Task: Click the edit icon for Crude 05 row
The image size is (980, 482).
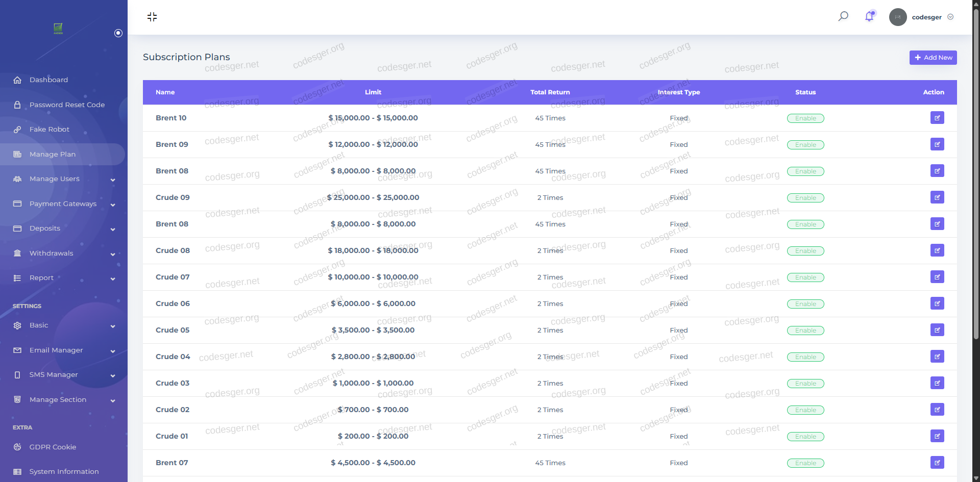Action: 937,330
